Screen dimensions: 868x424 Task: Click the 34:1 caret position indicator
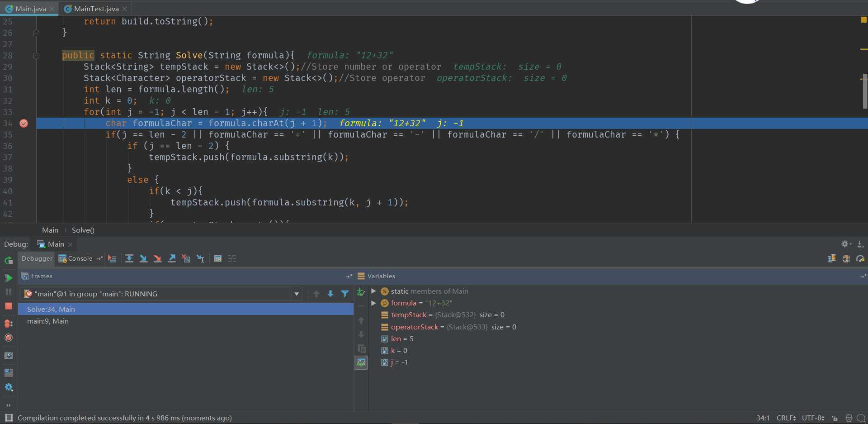click(x=763, y=418)
